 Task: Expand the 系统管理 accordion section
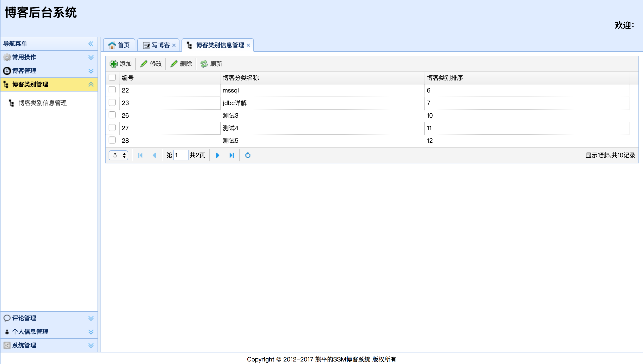pos(91,345)
